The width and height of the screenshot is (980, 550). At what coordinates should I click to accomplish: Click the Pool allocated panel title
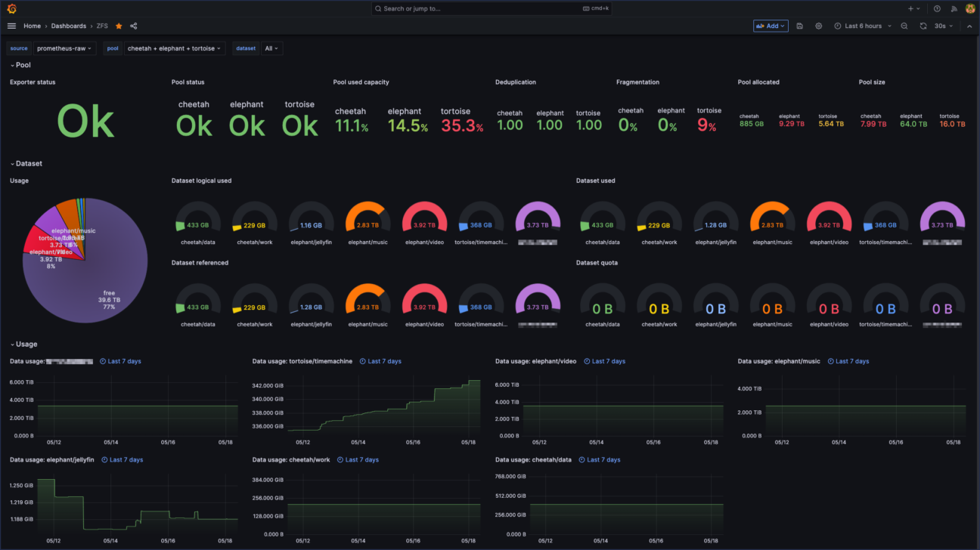click(x=758, y=82)
